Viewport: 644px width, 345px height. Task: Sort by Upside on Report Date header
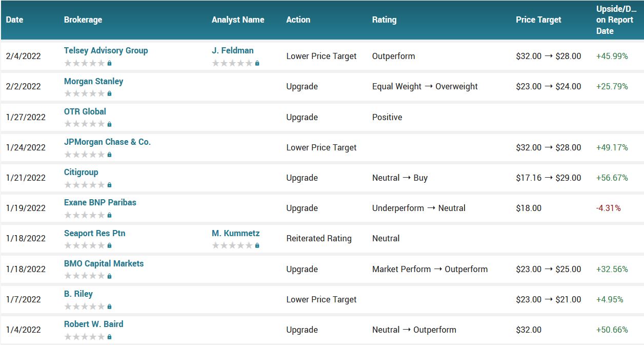pyautogui.click(x=616, y=20)
